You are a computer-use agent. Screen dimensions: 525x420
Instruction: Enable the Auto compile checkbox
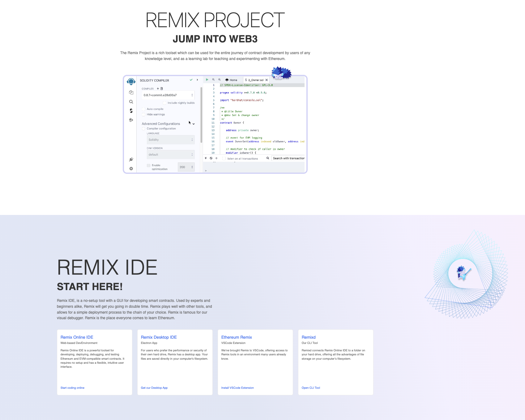tap(143, 109)
